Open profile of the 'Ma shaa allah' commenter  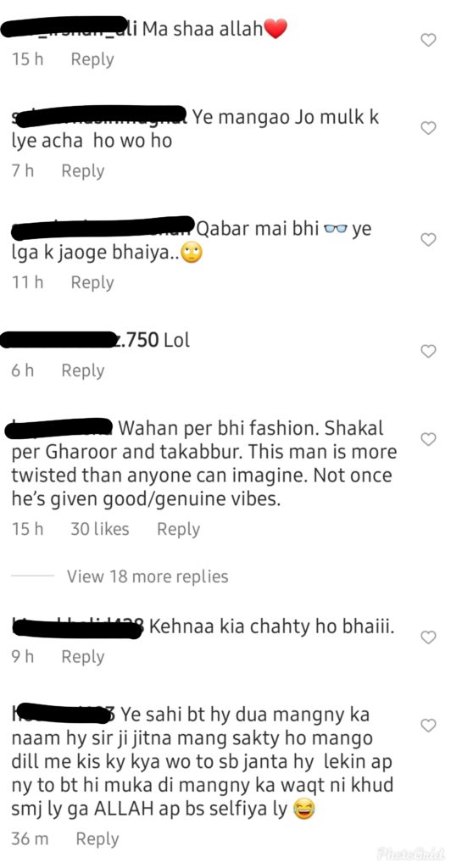[71, 28]
